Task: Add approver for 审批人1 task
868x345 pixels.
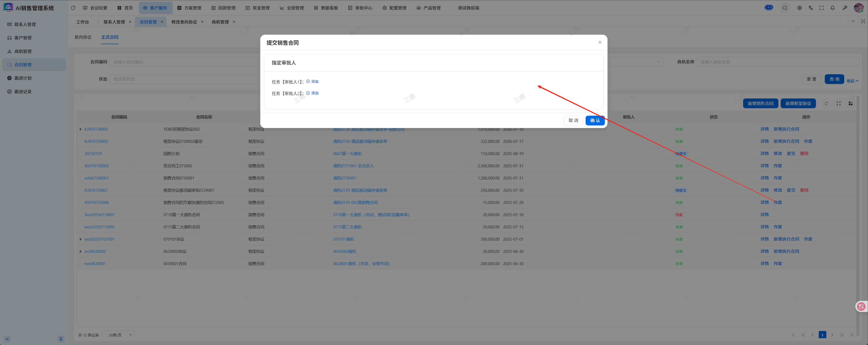Action: (312, 82)
